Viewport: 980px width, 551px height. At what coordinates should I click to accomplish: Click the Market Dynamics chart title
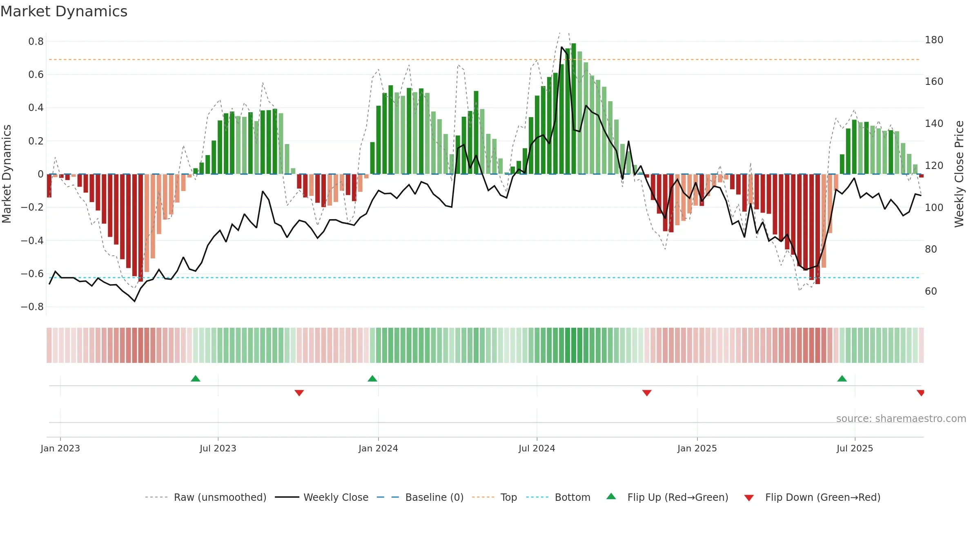(x=64, y=11)
